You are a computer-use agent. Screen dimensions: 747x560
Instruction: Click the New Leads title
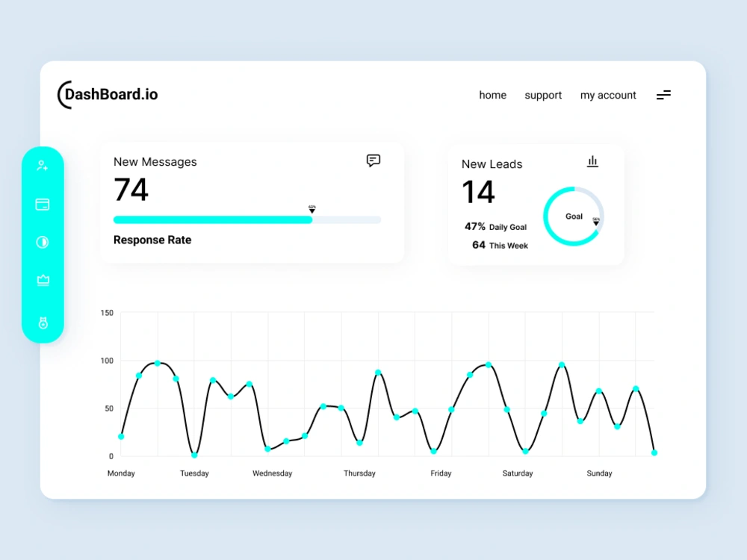tap(492, 164)
